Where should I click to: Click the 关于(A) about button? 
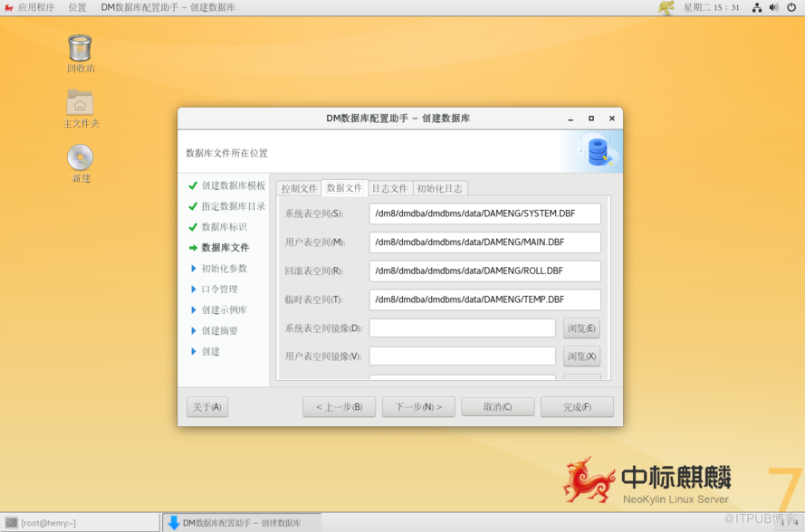(207, 407)
